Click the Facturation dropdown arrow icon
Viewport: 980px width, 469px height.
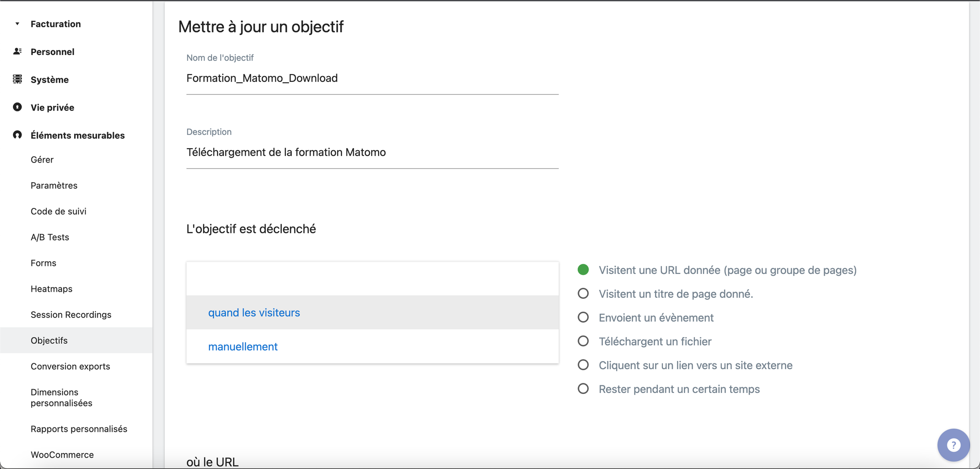[17, 24]
